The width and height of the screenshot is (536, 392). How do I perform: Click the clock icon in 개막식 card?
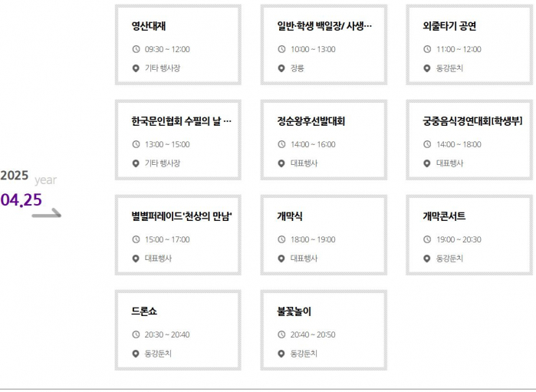point(281,239)
